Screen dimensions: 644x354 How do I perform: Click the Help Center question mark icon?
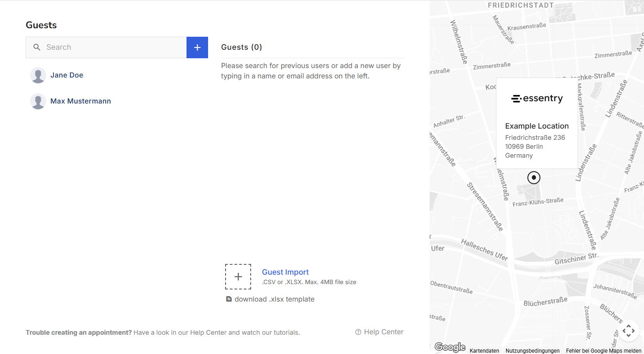tap(358, 332)
